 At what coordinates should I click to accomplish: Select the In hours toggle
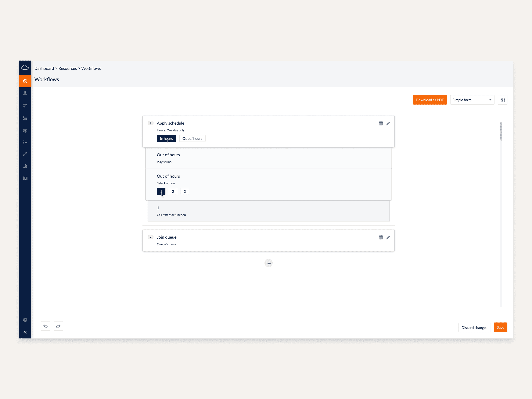pos(166,138)
